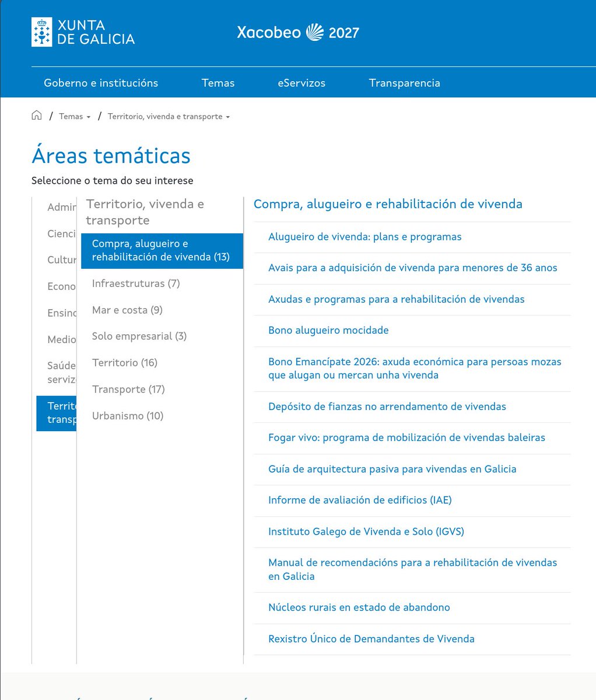The image size is (596, 700).
Task: Open the Transparencia menu
Action: (405, 83)
